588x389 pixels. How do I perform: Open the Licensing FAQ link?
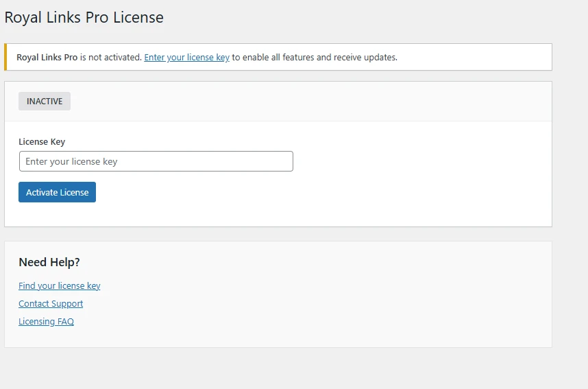(46, 322)
